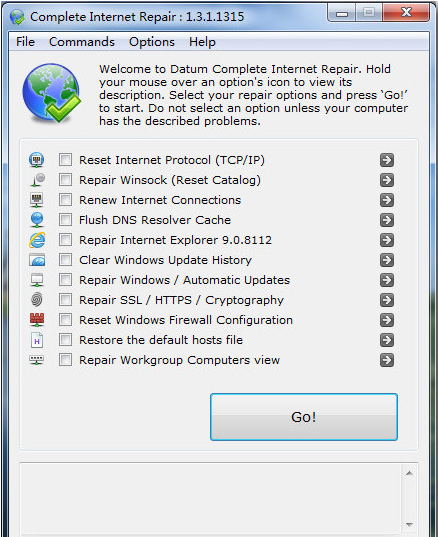Viewport: 438px width, 537px height.
Task: Check Flush DNS Resolver Cache option
Action: (x=65, y=220)
